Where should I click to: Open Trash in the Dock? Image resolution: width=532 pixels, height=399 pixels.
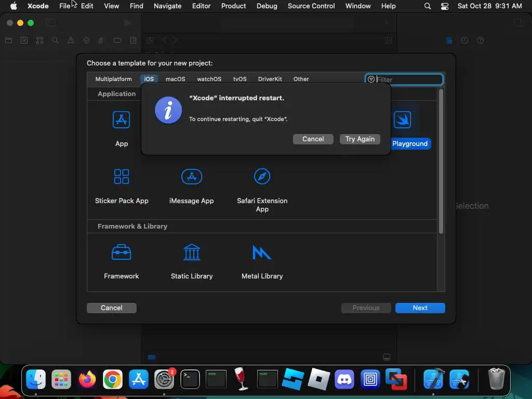[x=496, y=379]
